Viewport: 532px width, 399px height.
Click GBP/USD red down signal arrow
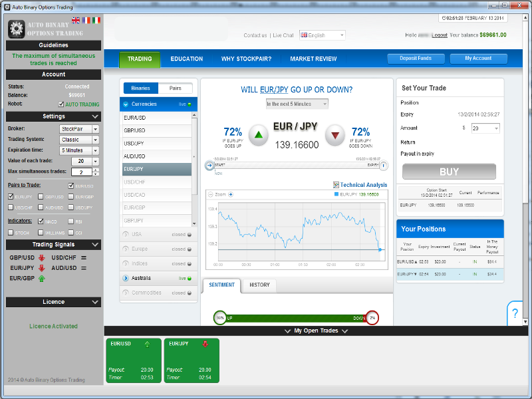point(41,258)
